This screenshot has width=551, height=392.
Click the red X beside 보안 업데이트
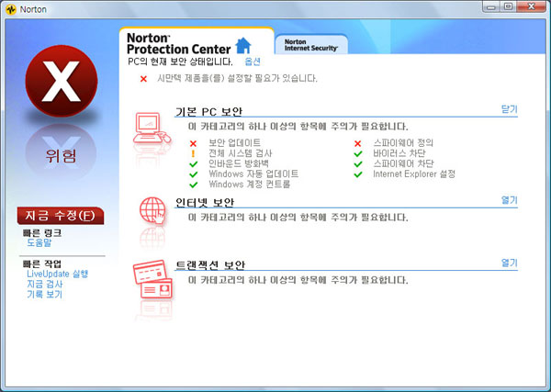coord(193,143)
